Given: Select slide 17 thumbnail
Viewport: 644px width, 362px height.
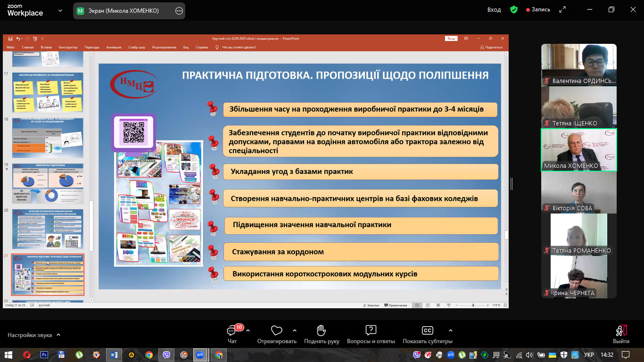Looking at the screenshot, I should pyautogui.click(x=48, y=92).
